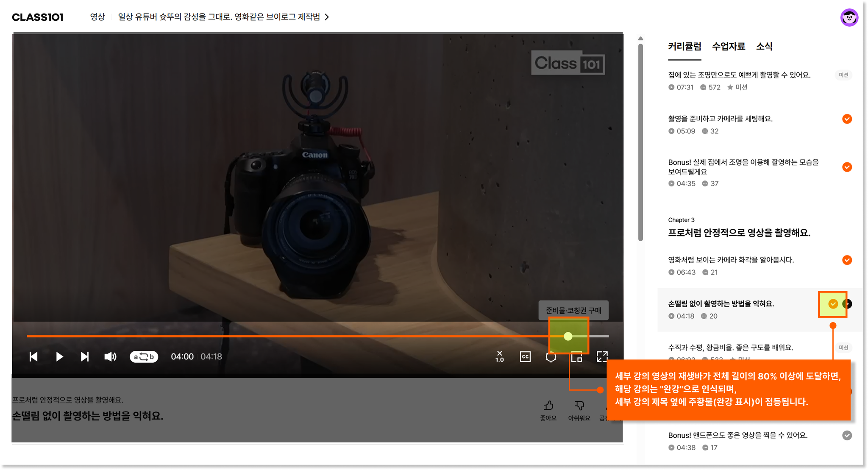The height and width of the screenshot is (470, 868).
Task: Click 준비물·코칭권 구매 button
Action: pyautogui.click(x=573, y=310)
